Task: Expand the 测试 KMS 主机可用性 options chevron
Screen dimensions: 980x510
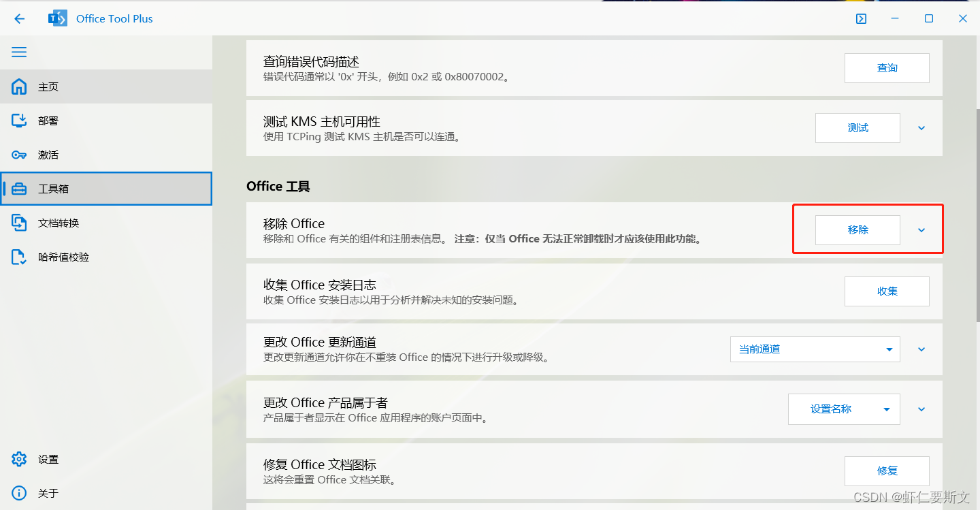Action: (x=921, y=128)
